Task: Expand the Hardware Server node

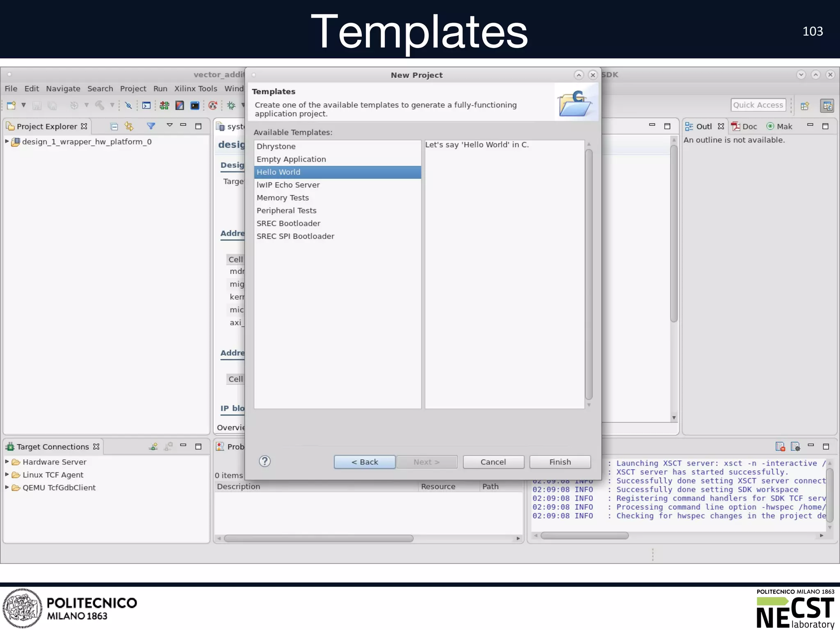Action: click(x=7, y=461)
